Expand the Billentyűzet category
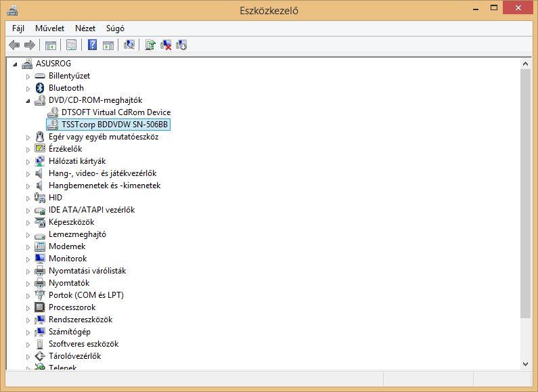Viewport: 538px width, 392px height. point(28,77)
